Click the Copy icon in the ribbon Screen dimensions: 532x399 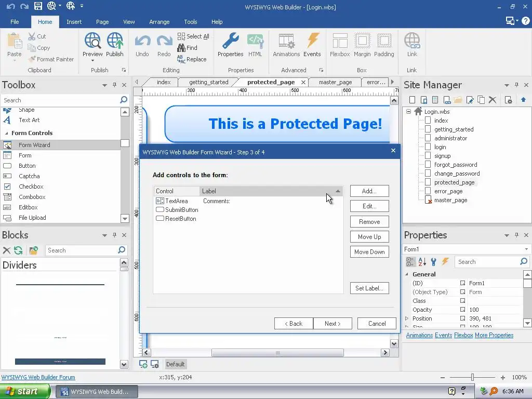pyautogui.click(x=32, y=48)
